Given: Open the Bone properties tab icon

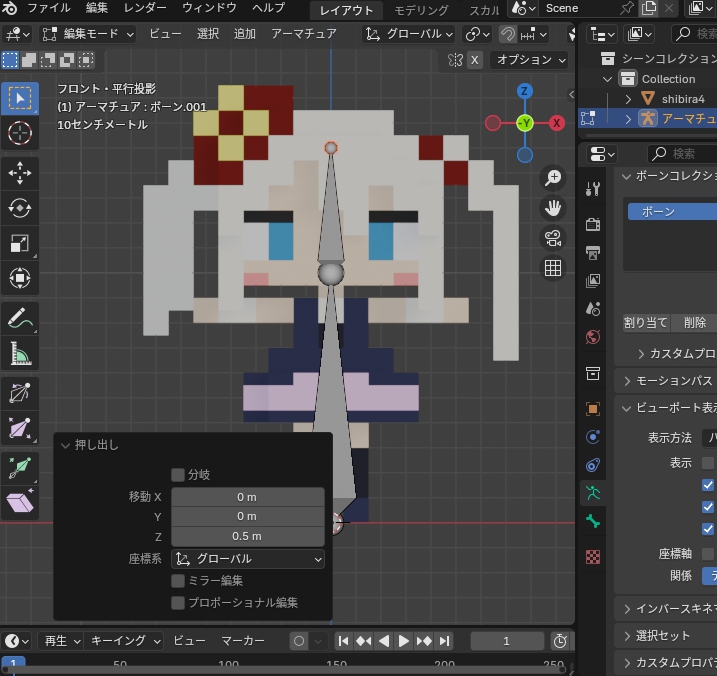Looking at the screenshot, I should coord(593,521).
